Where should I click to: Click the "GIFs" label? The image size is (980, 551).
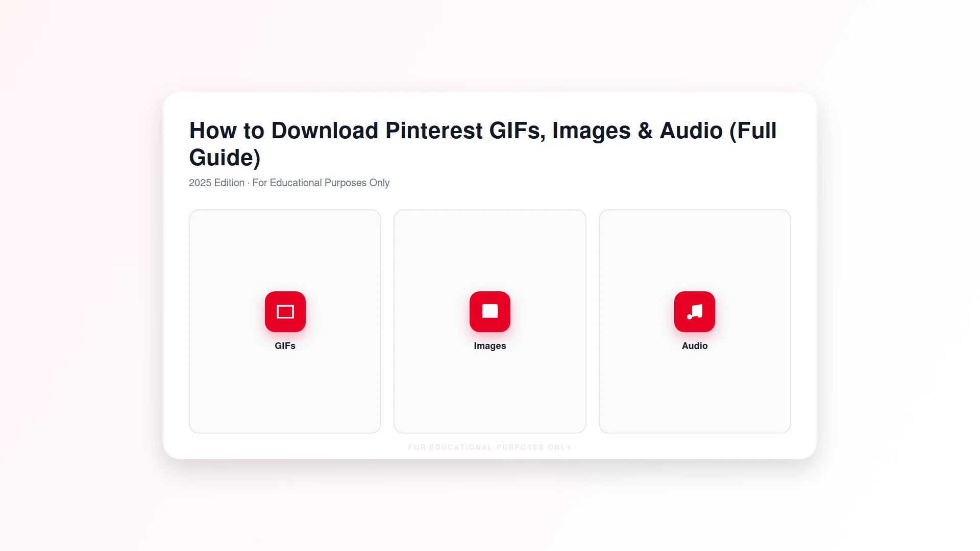pos(285,345)
